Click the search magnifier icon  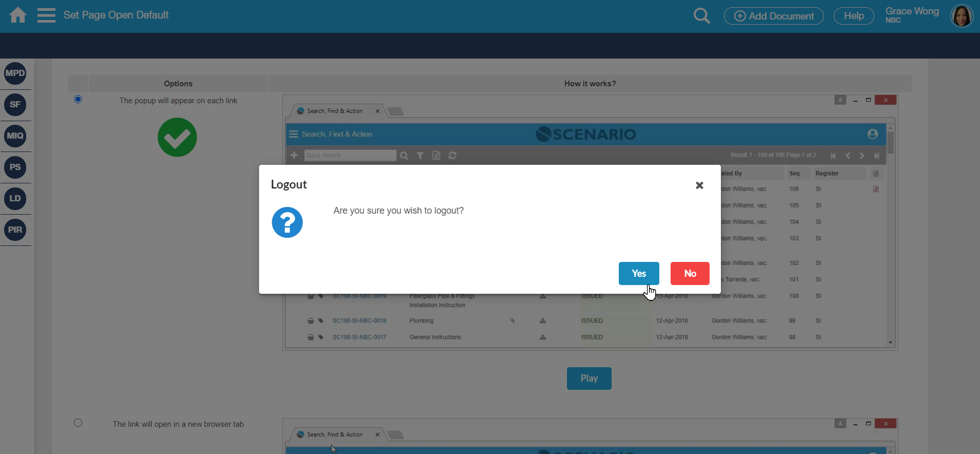click(701, 16)
